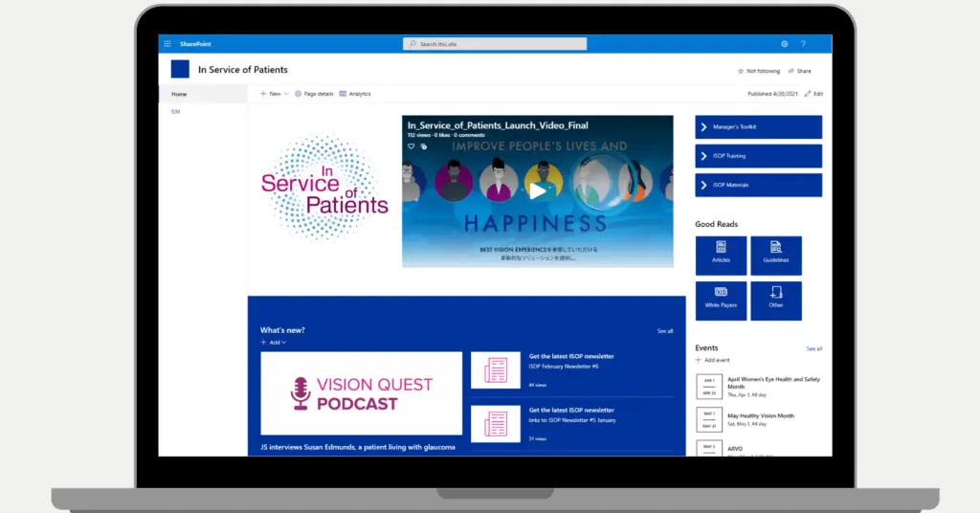Click the SharePoint label in the header
This screenshot has width=980, height=513.
(x=195, y=44)
